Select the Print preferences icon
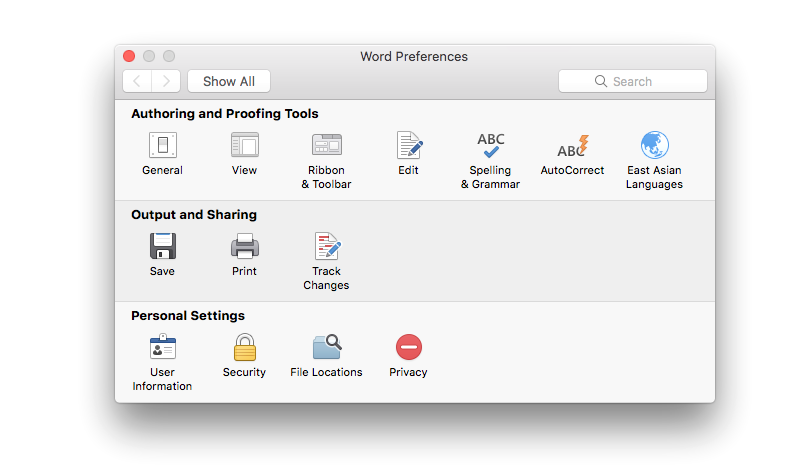 pyautogui.click(x=244, y=246)
